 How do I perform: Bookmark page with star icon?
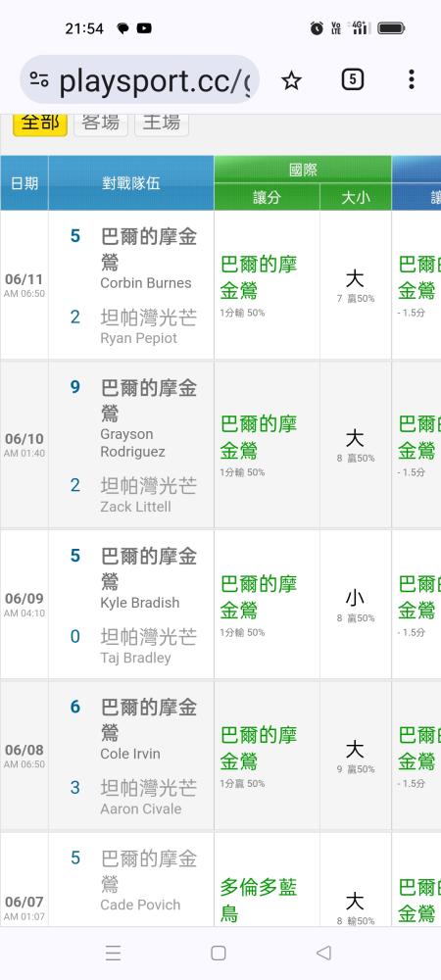[x=291, y=80]
